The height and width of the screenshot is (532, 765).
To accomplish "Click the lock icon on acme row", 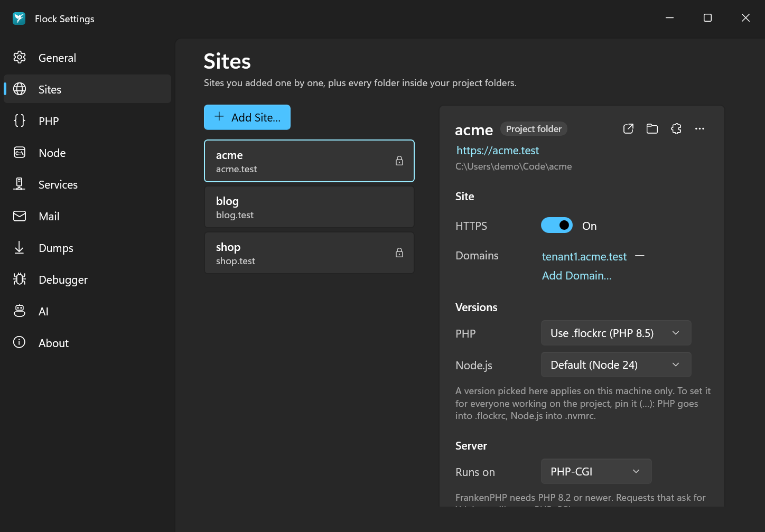I will coord(399,161).
